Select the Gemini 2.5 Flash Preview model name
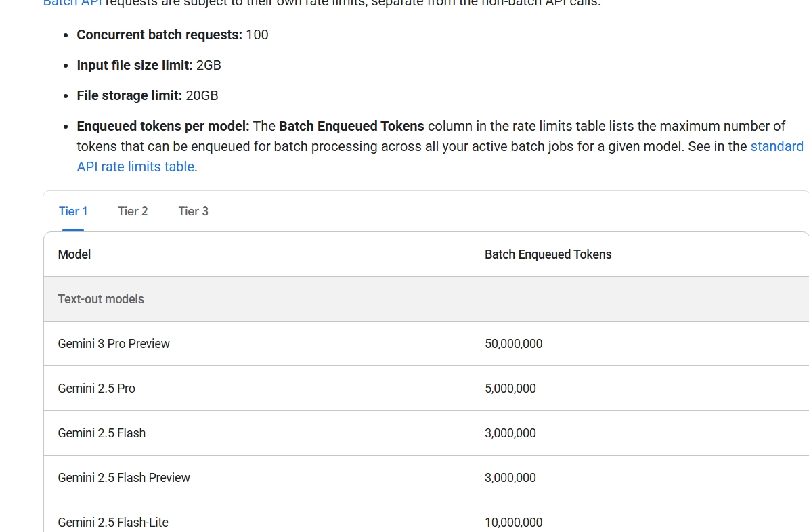809x532 pixels. [x=124, y=478]
